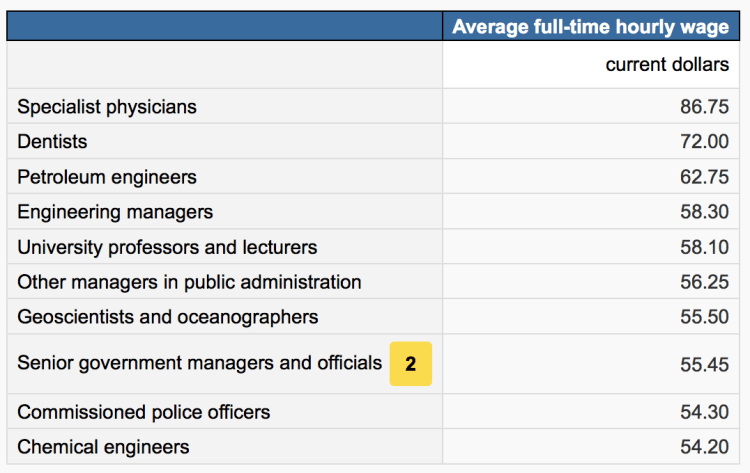The image size is (750, 473).
Task: Click the Chemical engineers row label
Action: coord(103,447)
